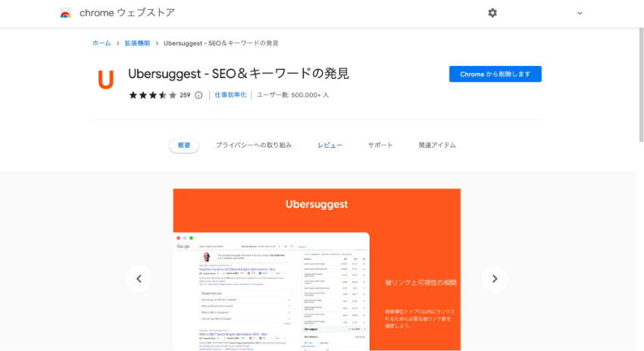Select the 概要 tab
Screen dimensions: 644x351
click(x=184, y=145)
